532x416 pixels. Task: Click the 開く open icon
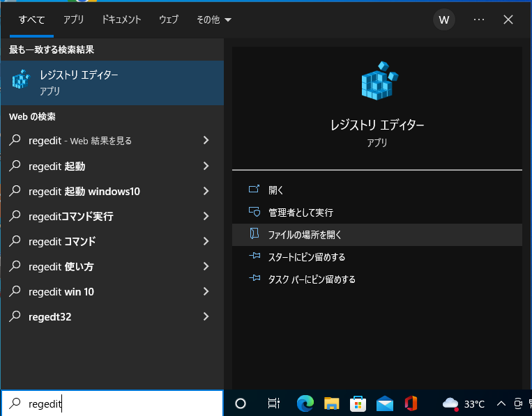click(x=254, y=189)
